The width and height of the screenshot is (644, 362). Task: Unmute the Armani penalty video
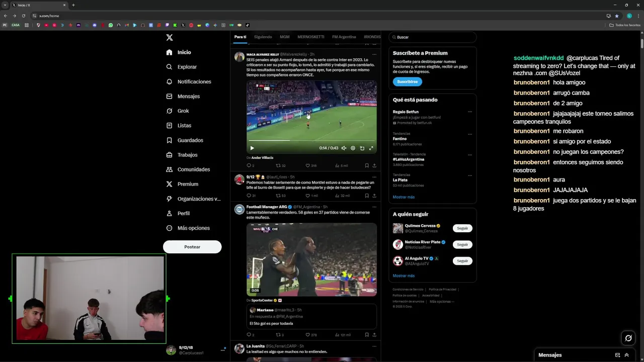(344, 148)
